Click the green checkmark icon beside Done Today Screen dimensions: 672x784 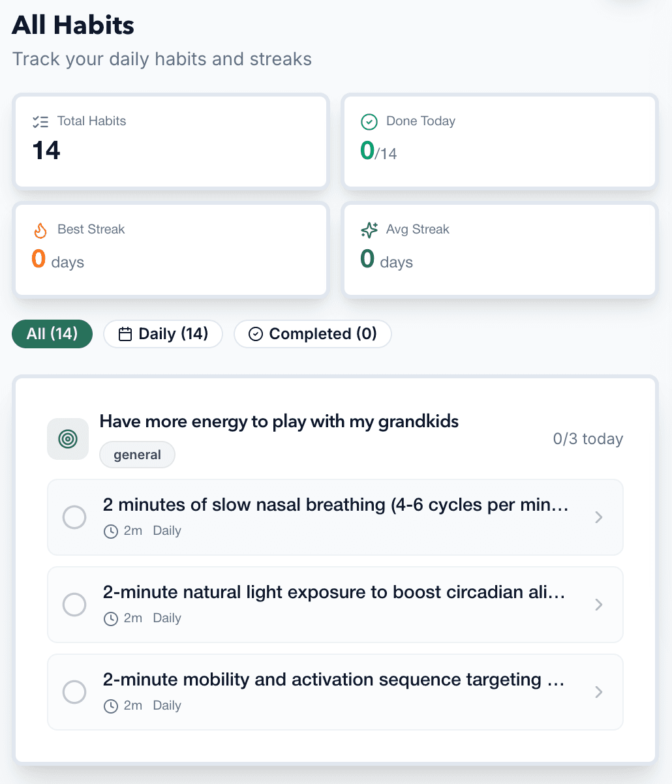pos(369,122)
